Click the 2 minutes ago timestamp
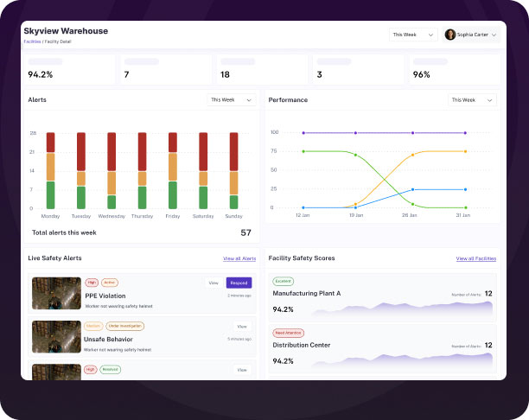This screenshot has width=529, height=420. (239, 296)
